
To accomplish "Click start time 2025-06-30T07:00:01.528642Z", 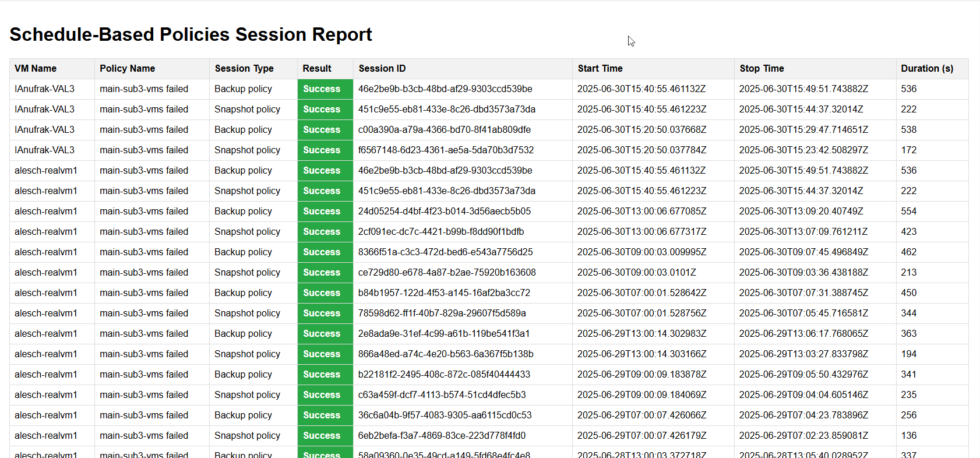I will pyautogui.click(x=642, y=293).
